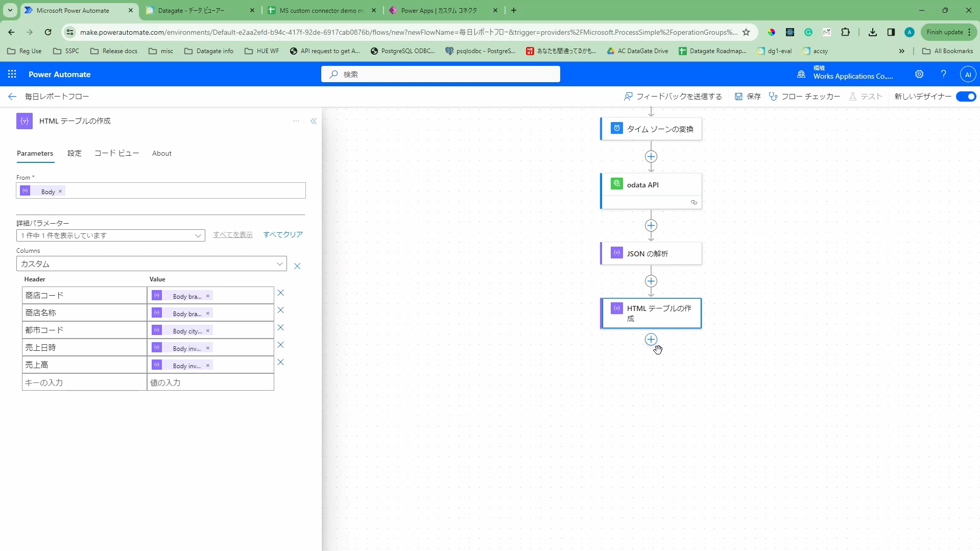Run the フロー チェッカー
This screenshot has height=551, width=980.
point(804,97)
